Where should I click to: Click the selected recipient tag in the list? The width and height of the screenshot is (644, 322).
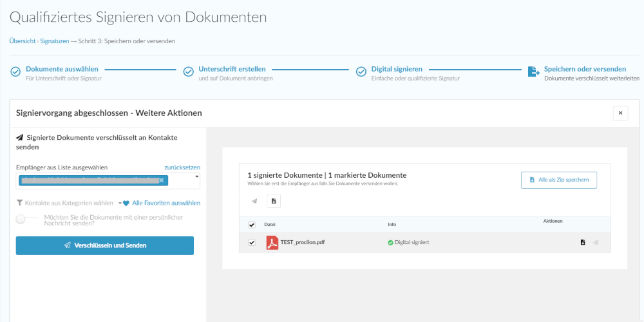[93, 180]
